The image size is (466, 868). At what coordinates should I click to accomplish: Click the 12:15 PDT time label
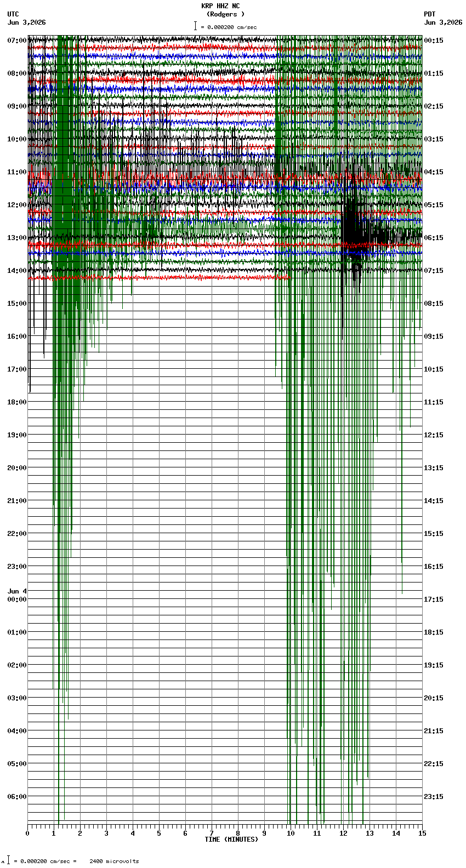pyautogui.click(x=434, y=435)
